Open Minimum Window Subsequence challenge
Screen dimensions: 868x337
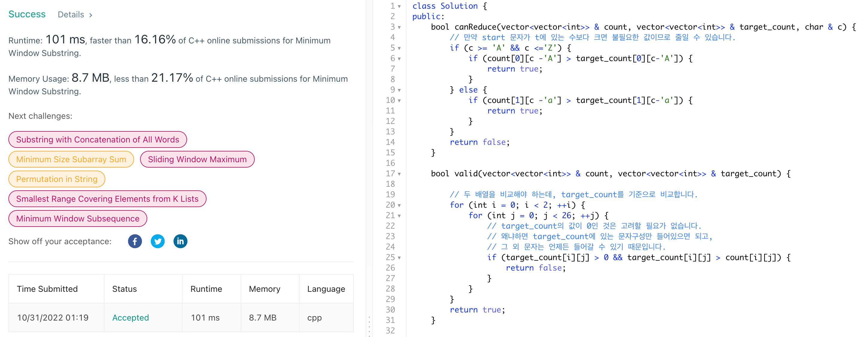[78, 218]
